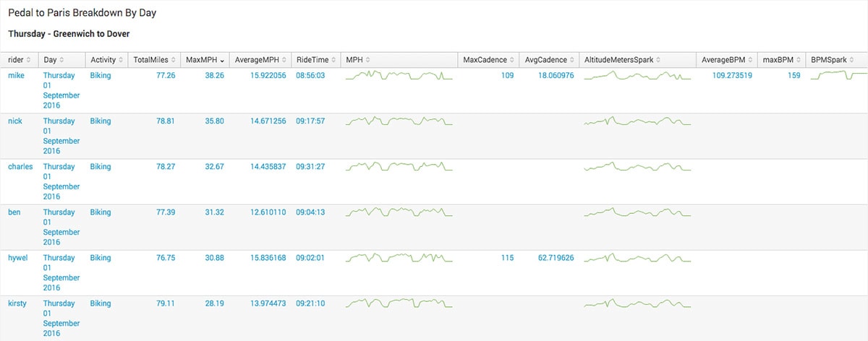Open rider ben link
Image resolution: width=868 pixels, height=341 pixels.
tap(14, 212)
